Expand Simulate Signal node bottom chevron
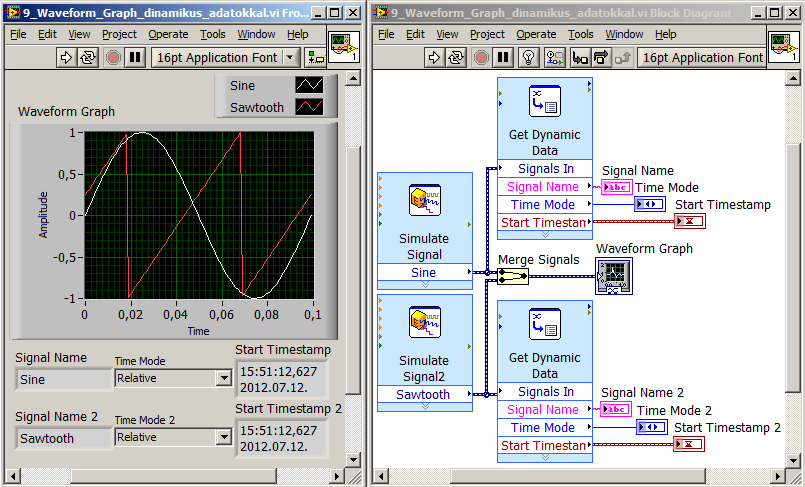Viewport: 805px width, 487px height. point(425,284)
